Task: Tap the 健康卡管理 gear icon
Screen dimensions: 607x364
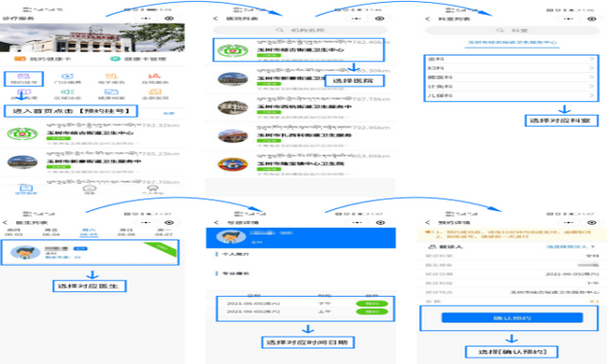Action: 115,59
